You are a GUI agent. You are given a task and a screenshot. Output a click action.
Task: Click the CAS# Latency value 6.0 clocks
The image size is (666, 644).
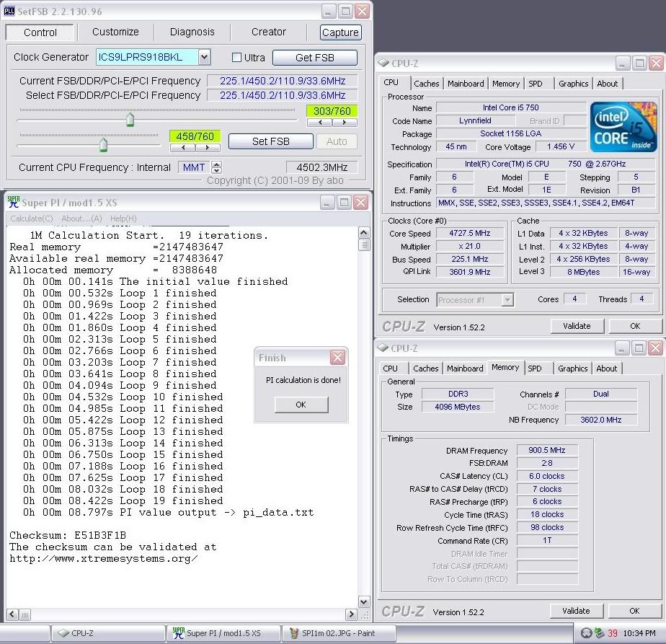pos(546,476)
